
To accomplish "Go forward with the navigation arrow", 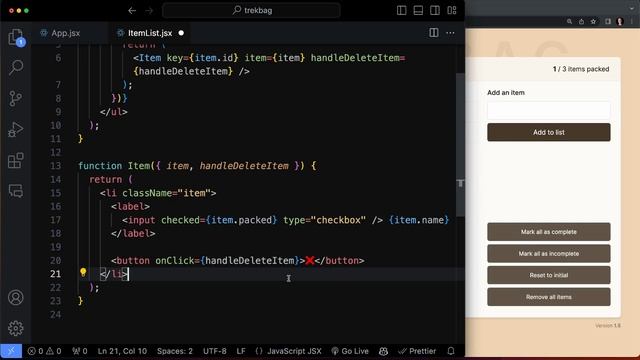I will (149, 11).
